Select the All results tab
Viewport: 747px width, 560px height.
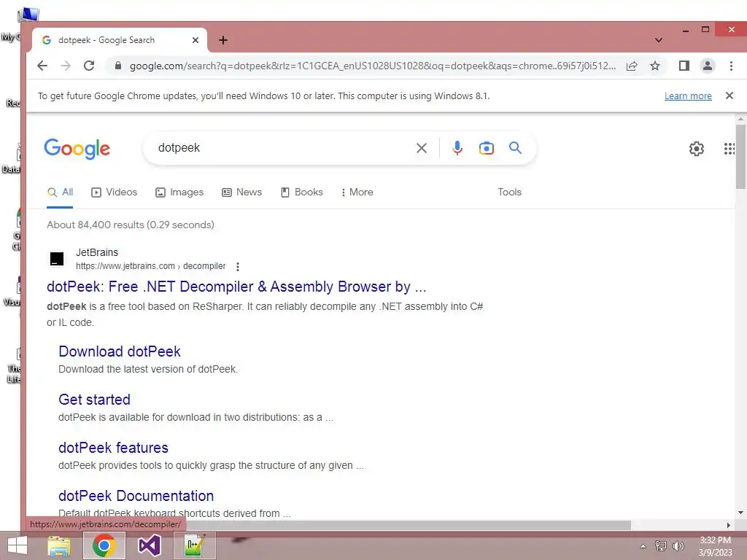point(60,192)
